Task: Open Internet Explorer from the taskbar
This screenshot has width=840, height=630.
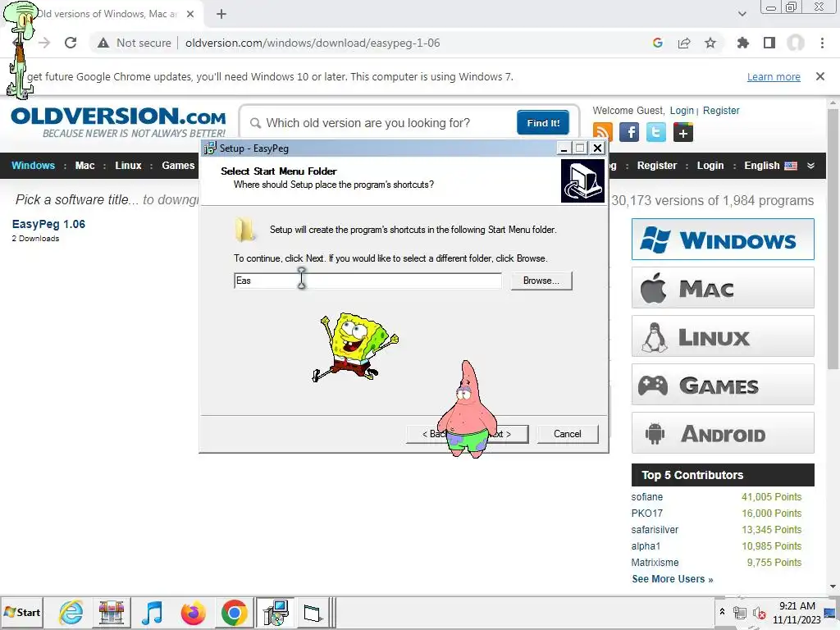Action: pyautogui.click(x=71, y=612)
